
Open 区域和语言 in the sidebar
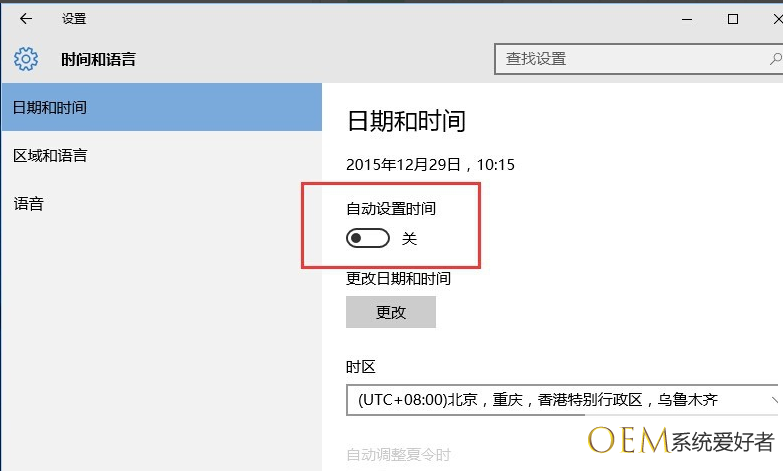click(x=50, y=155)
